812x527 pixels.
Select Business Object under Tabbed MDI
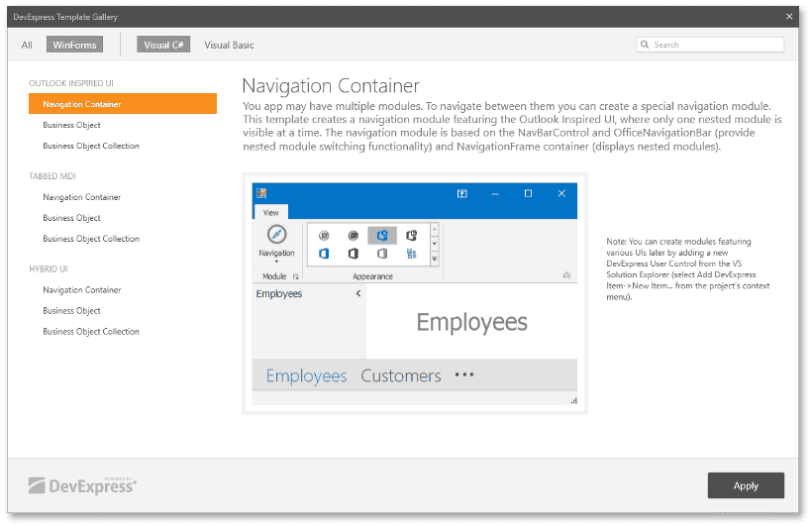[x=71, y=218]
